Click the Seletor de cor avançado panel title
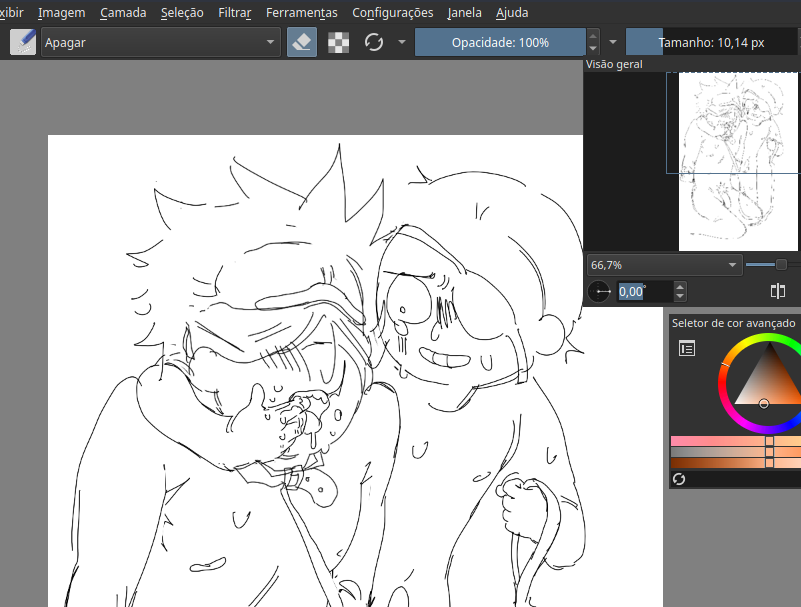 point(733,323)
